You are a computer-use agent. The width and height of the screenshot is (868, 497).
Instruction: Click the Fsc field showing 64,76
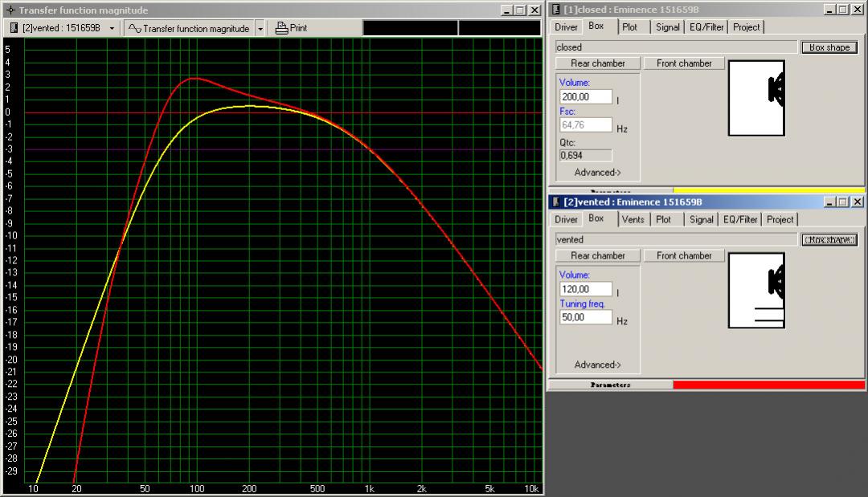(586, 125)
